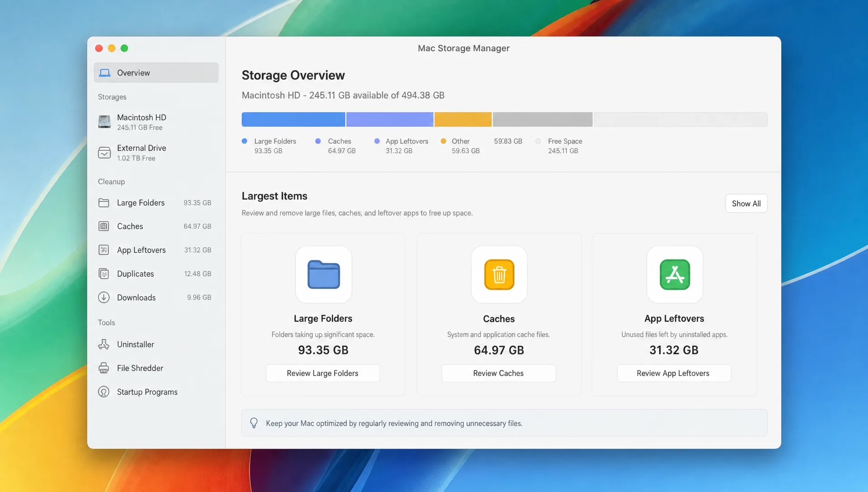
Task: Click the Storage Overview heading
Action: pyautogui.click(x=293, y=75)
